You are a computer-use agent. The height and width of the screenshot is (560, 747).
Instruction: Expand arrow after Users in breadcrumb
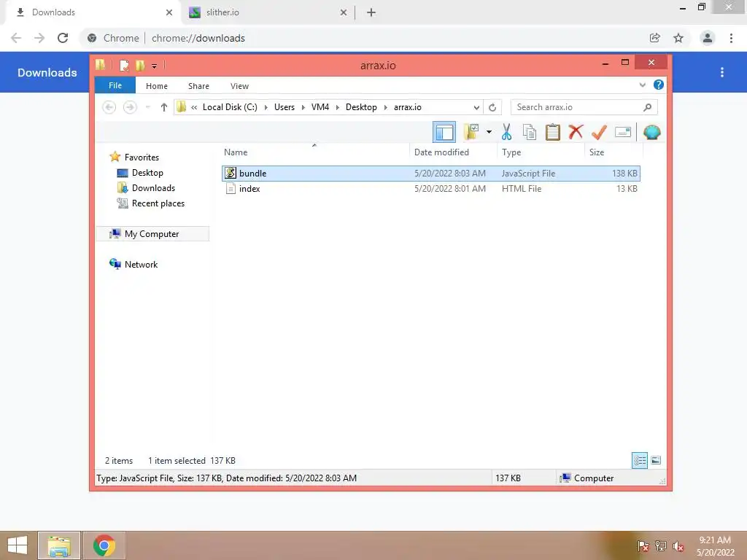coord(303,108)
